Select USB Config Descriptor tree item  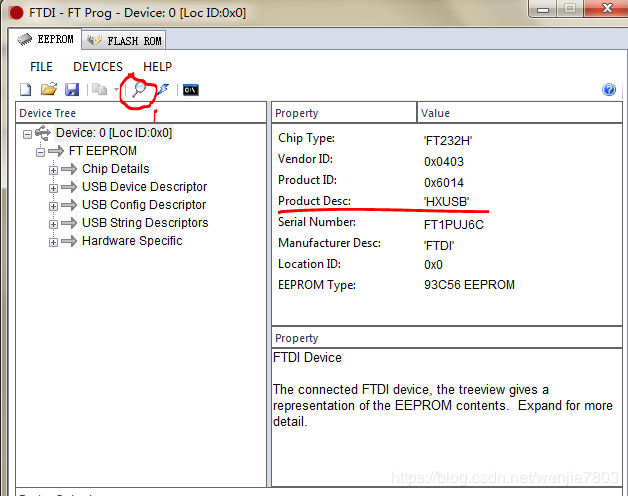[144, 205]
